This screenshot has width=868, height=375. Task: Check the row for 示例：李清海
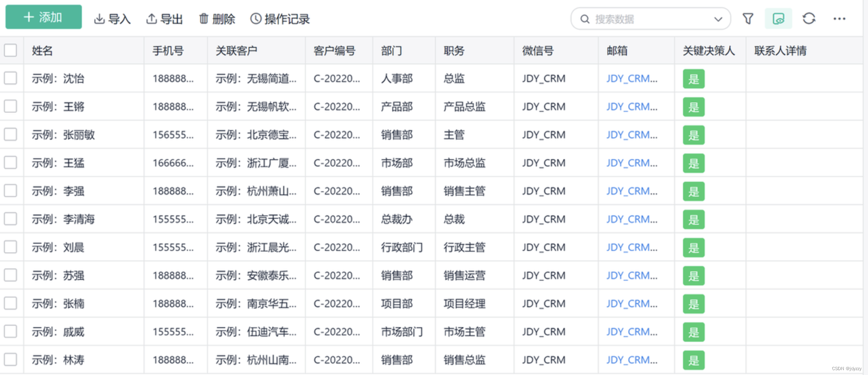pos(10,219)
